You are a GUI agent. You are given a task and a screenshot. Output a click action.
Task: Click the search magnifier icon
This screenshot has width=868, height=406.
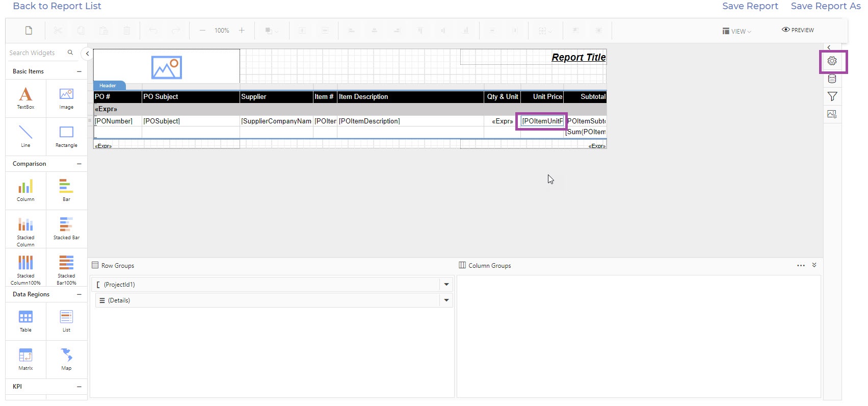pos(70,53)
